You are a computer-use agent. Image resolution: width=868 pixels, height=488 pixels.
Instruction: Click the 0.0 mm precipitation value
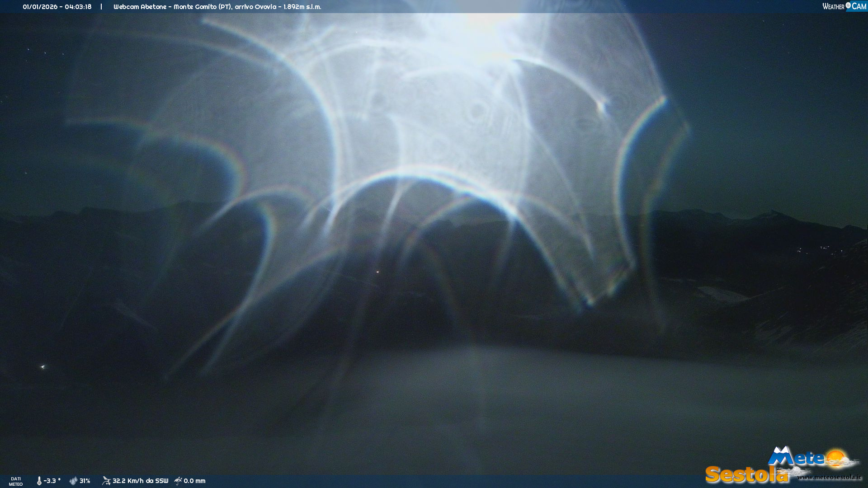(x=194, y=481)
